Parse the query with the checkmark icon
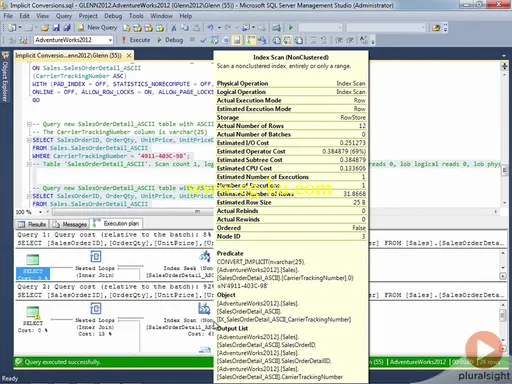This screenshot has width=512, height=384. (x=203, y=40)
